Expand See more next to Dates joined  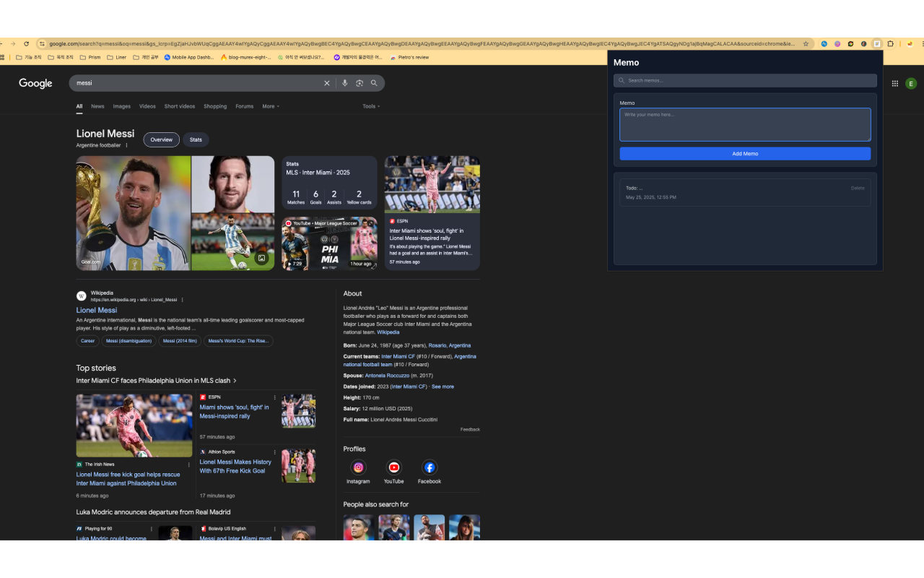443,387
